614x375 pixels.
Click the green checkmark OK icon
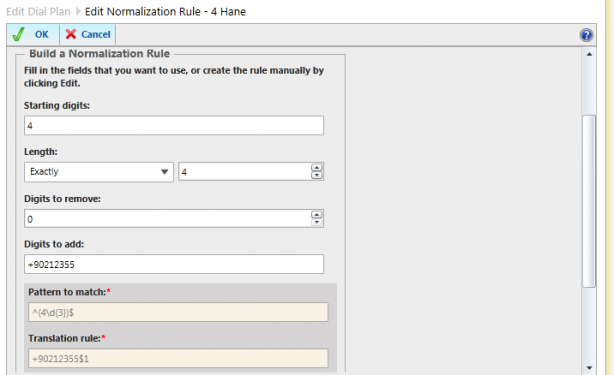click(18, 34)
